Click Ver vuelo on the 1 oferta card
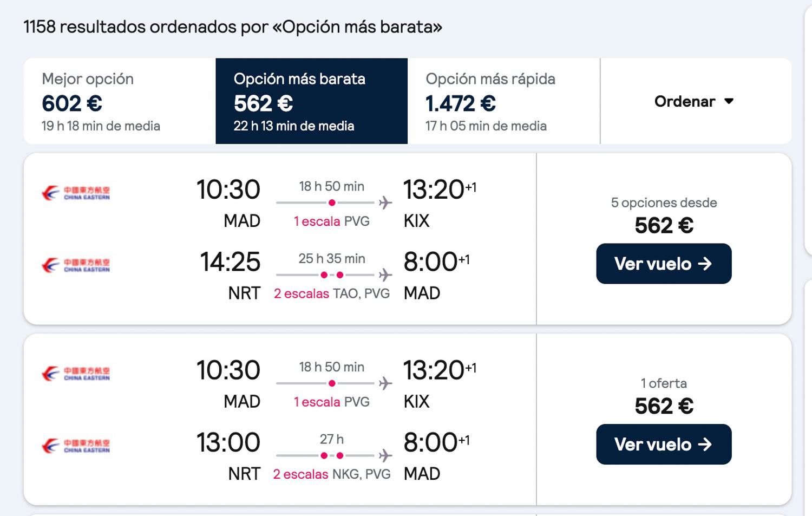 point(664,445)
